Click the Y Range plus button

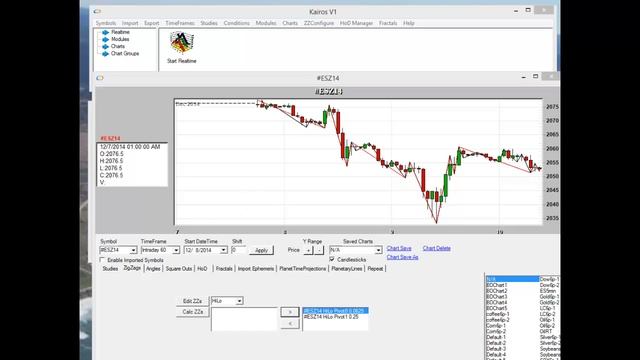click(309, 250)
